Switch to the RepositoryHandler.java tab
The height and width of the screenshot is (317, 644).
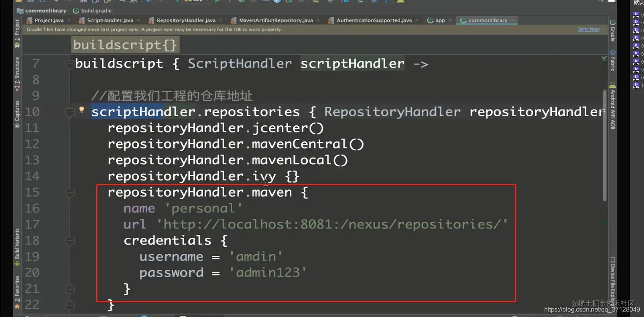point(186,20)
